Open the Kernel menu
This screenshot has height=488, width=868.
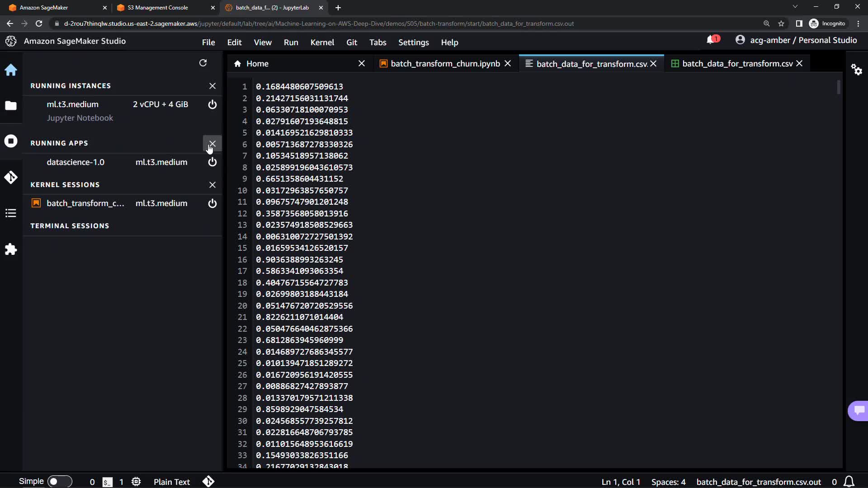tap(322, 42)
